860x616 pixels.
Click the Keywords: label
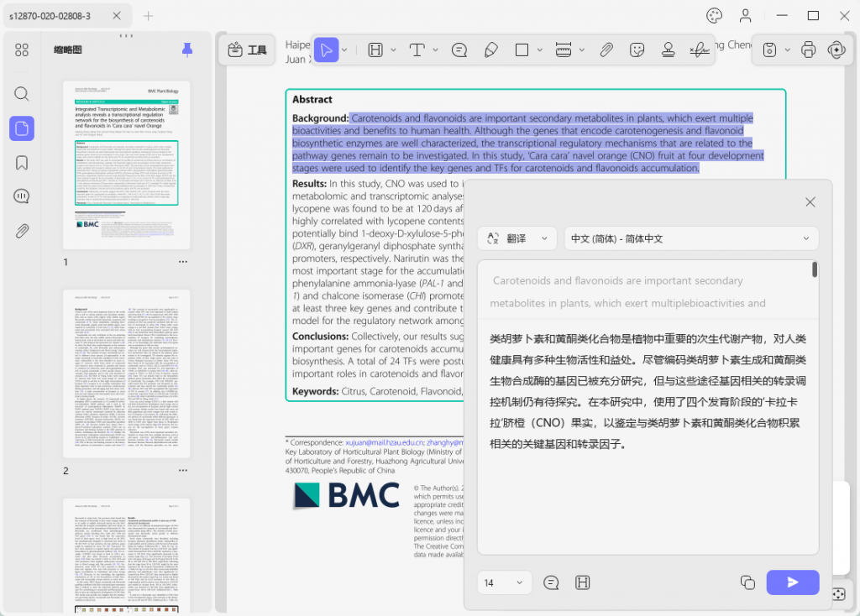[316, 391]
